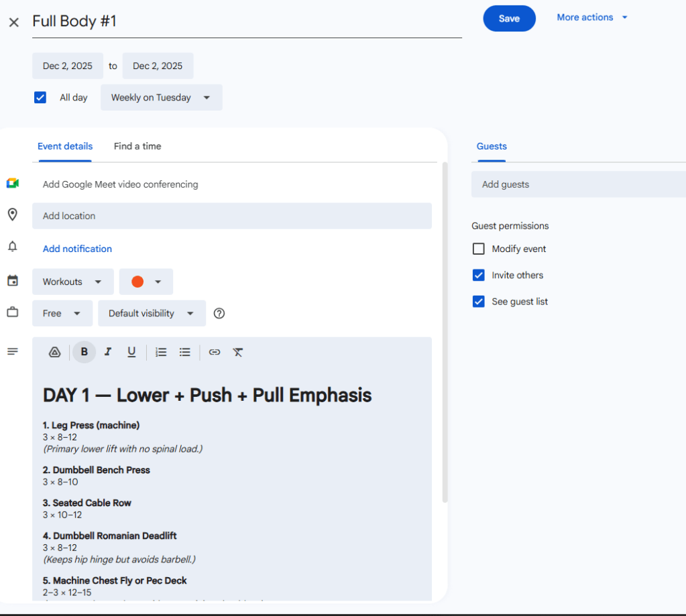Open the Default visibility dropdown
Screen dimensions: 686x616
[x=151, y=313]
